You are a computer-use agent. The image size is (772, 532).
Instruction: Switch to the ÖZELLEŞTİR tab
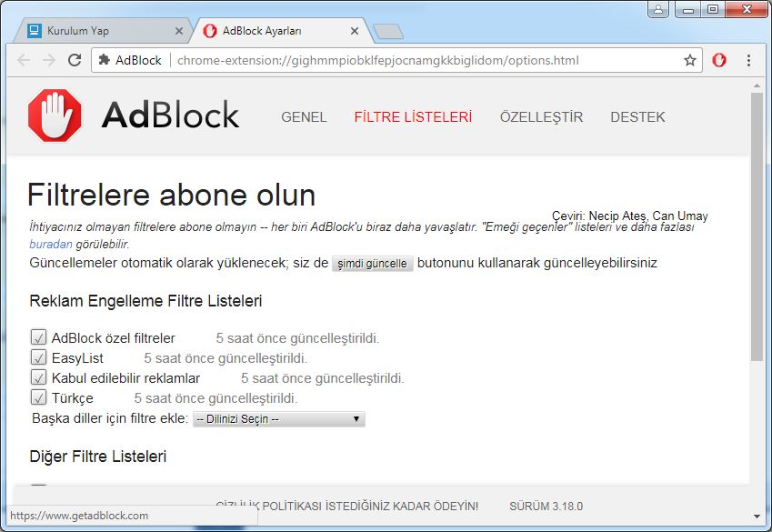tap(541, 117)
